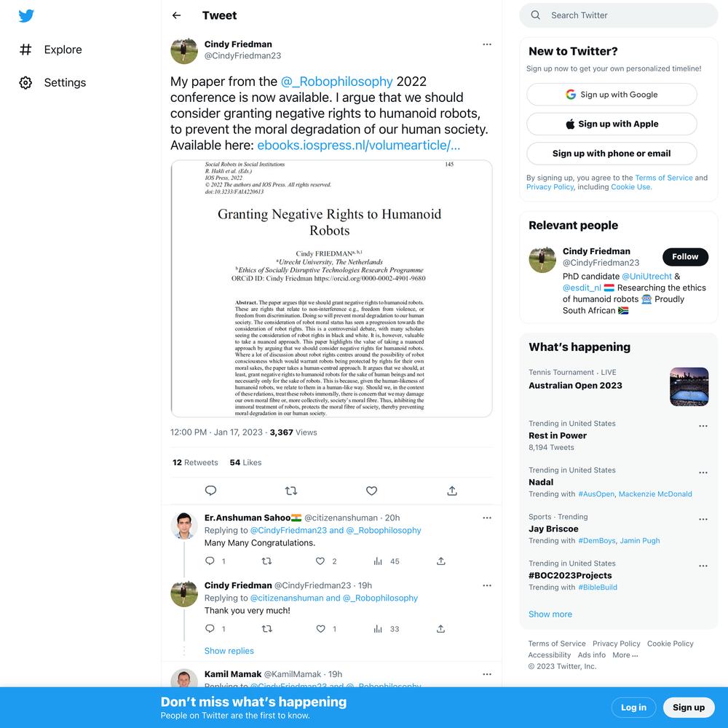
Task: Open more options on Nadal trend
Action: [703, 472]
